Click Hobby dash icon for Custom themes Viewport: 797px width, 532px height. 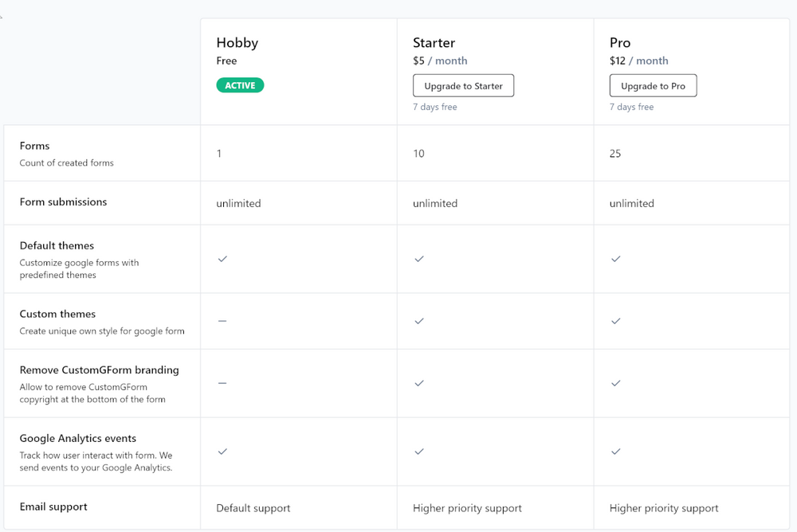coord(222,321)
